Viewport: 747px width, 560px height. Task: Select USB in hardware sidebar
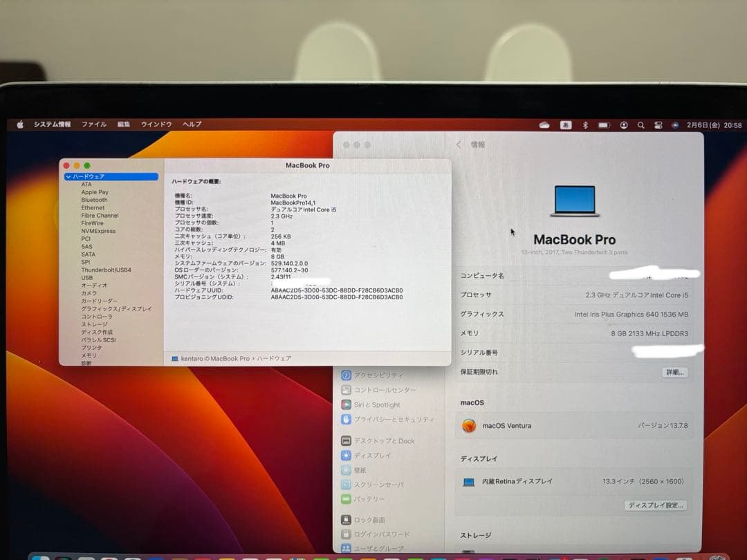(86, 278)
